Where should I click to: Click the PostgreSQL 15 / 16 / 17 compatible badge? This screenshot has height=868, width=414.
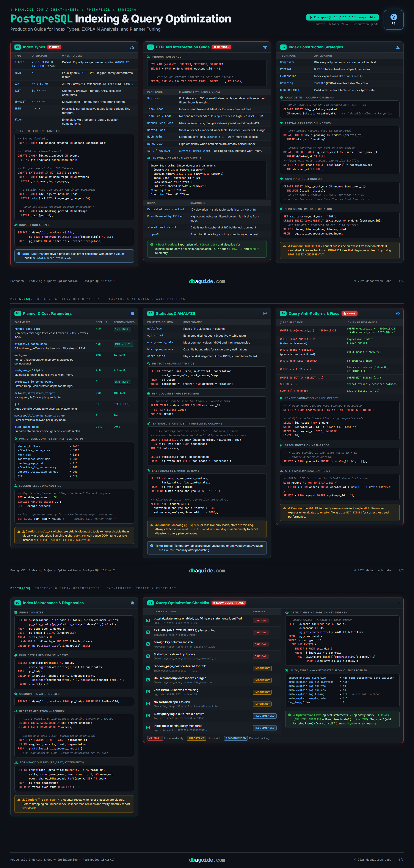[x=342, y=17]
